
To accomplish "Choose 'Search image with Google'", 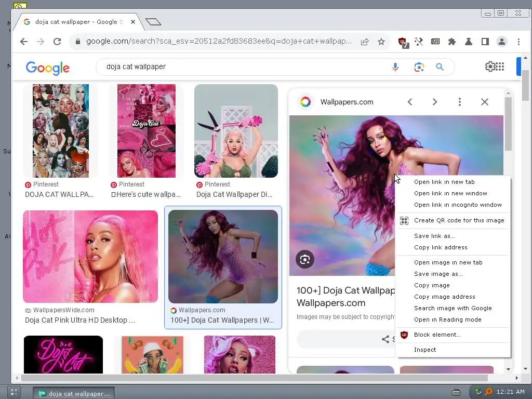I will click(453, 309).
